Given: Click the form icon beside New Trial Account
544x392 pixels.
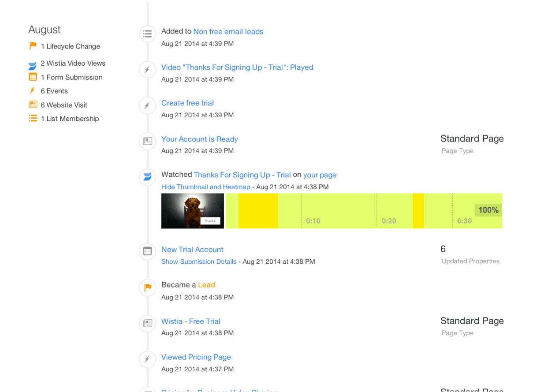Looking at the screenshot, I should (x=147, y=251).
